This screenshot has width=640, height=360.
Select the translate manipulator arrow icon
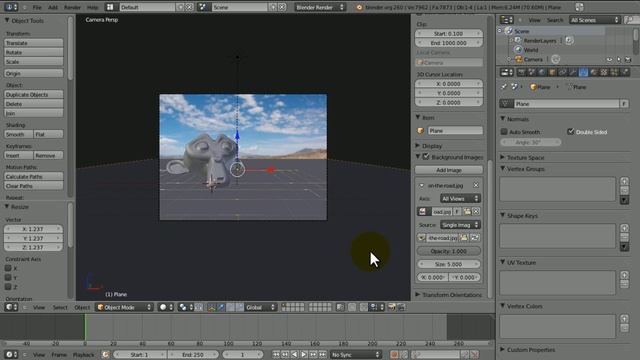221,307
